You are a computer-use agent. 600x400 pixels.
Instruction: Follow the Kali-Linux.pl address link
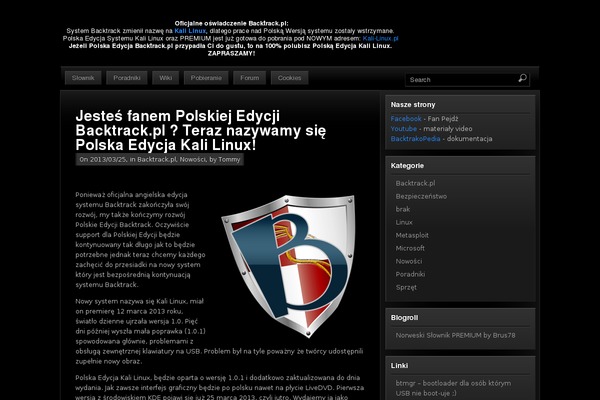[380, 38]
